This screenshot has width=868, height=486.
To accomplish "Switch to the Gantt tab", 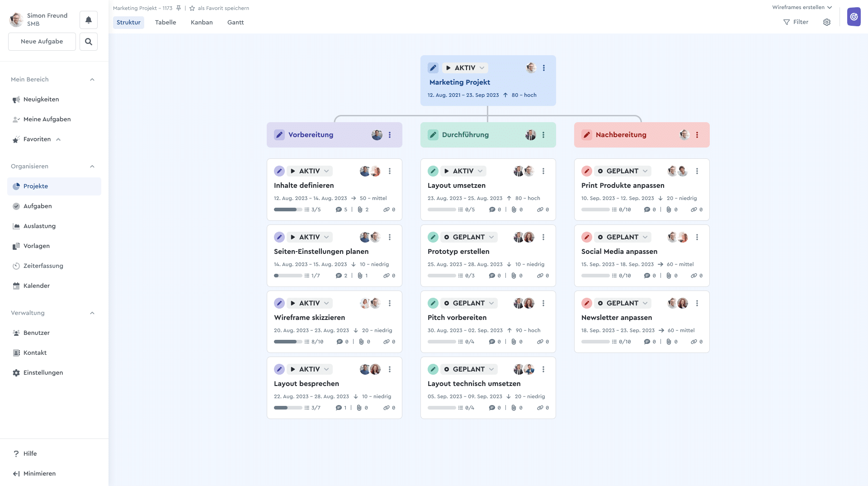I will pyautogui.click(x=236, y=23).
